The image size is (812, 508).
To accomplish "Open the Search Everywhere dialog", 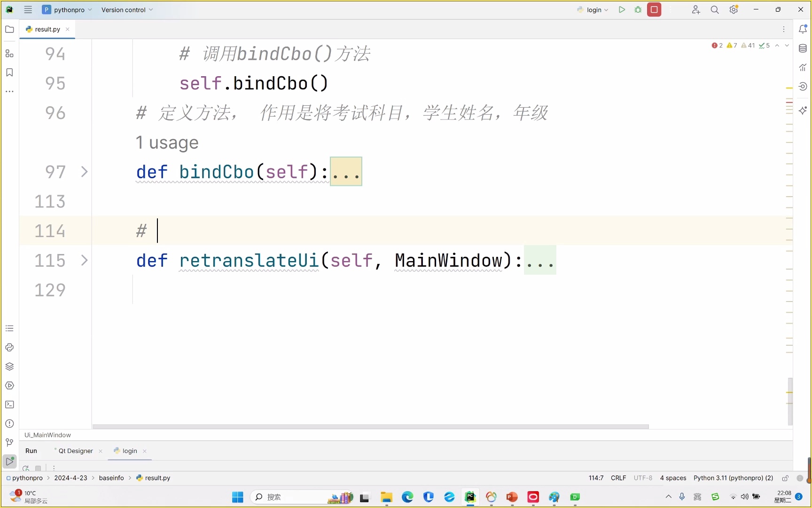I will pos(715,9).
